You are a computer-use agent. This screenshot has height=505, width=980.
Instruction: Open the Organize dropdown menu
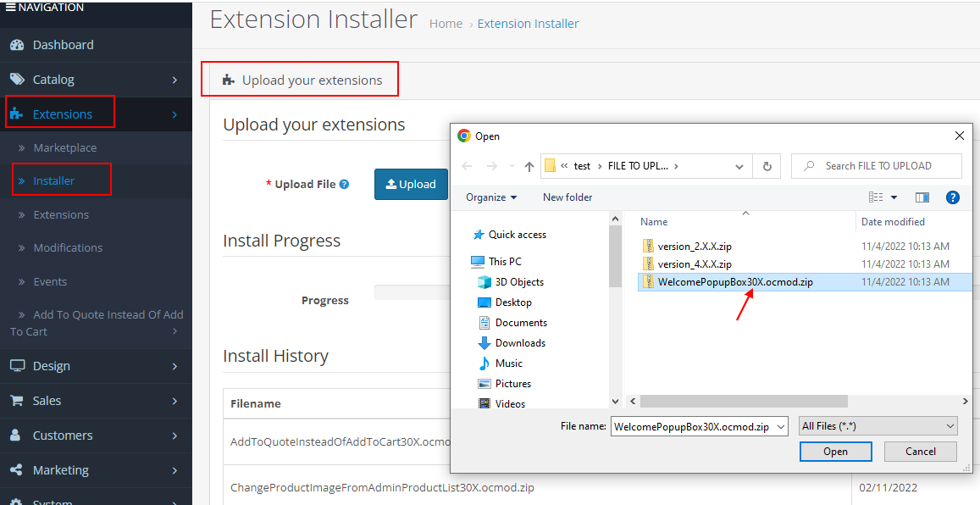pyautogui.click(x=491, y=197)
